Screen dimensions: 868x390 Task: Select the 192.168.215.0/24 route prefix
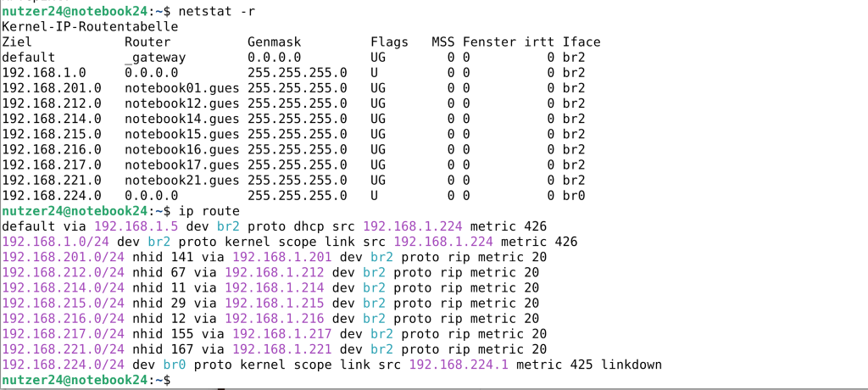(63, 303)
